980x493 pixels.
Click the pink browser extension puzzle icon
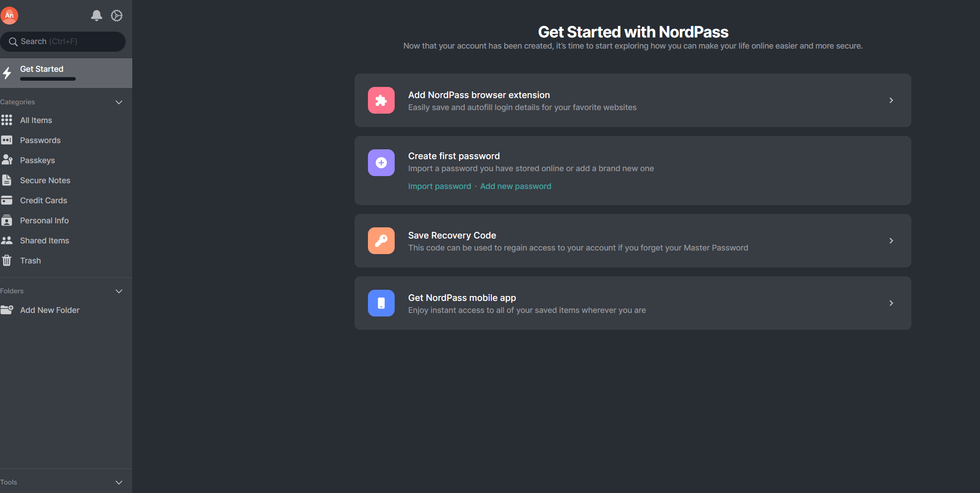[x=381, y=100]
